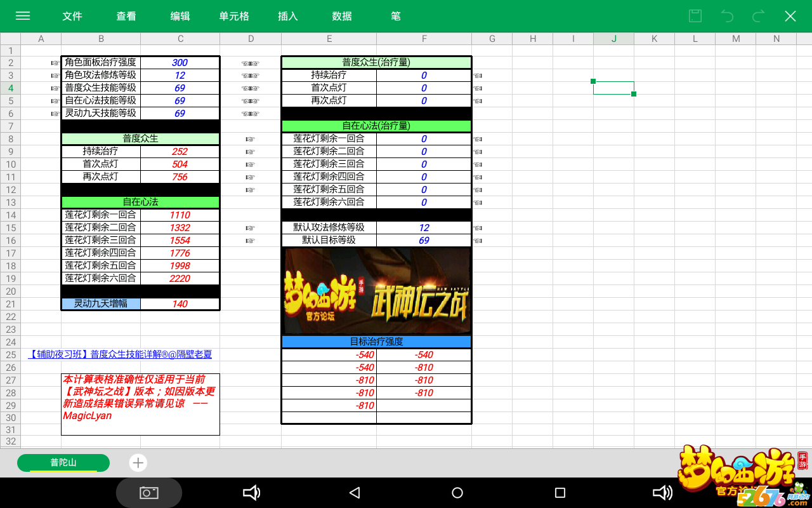Select the value 1332 cell
The height and width of the screenshot is (508, 812).
(x=180, y=227)
